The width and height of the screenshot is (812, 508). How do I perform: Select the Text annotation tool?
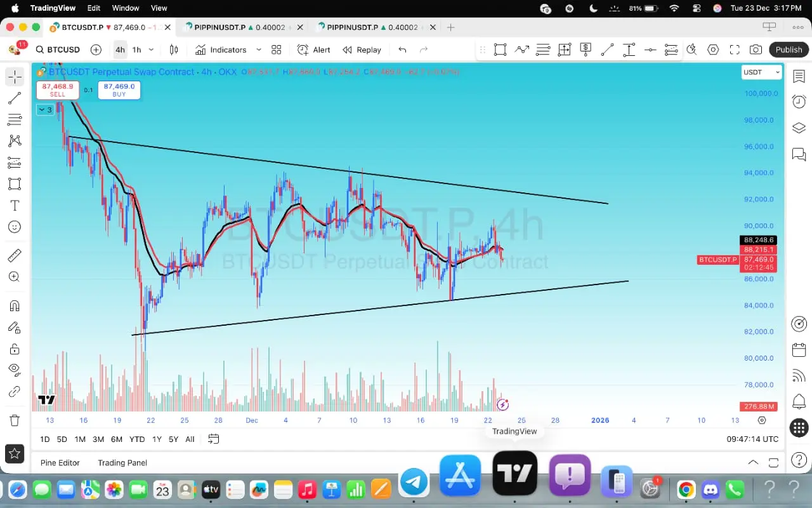point(15,206)
